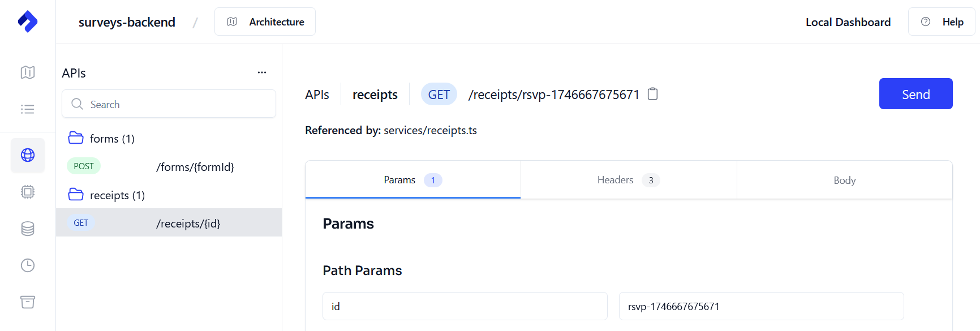This screenshot has height=331, width=980.
Task: Open the APIs panel three-dot menu
Action: 261,72
